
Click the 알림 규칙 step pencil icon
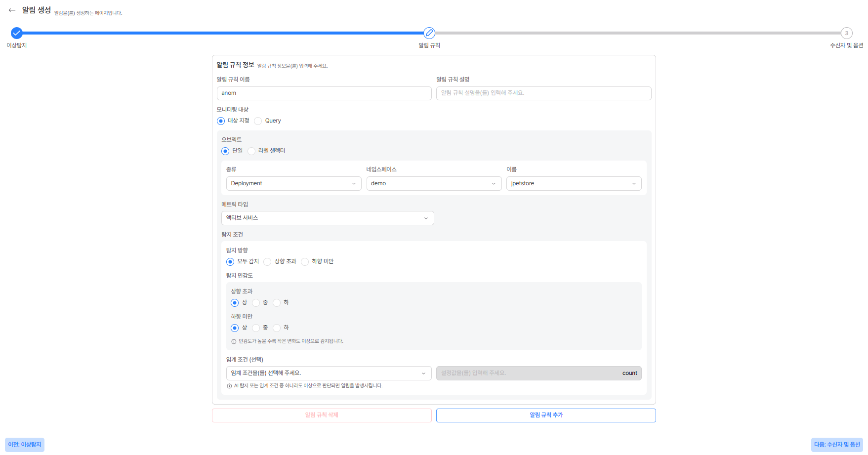[429, 33]
